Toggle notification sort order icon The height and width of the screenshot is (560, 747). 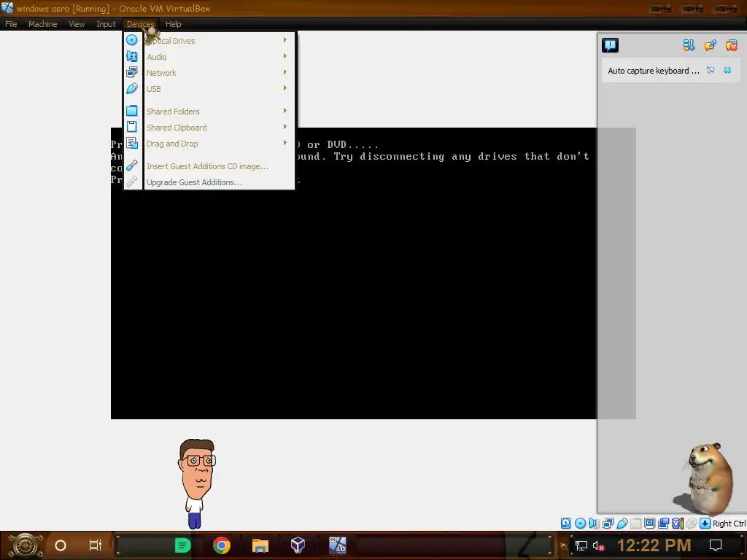click(x=689, y=45)
